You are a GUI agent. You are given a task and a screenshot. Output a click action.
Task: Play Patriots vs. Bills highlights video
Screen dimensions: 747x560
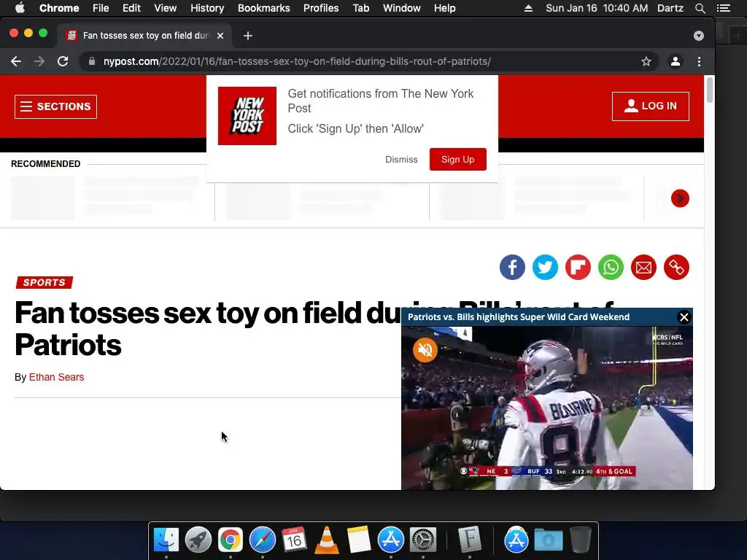coord(547,408)
